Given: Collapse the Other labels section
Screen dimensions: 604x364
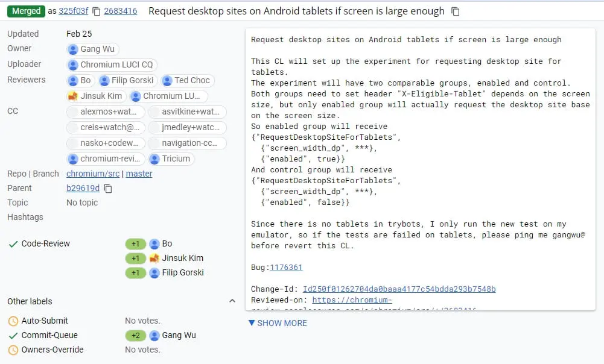Looking at the screenshot, I should coord(232,301).
